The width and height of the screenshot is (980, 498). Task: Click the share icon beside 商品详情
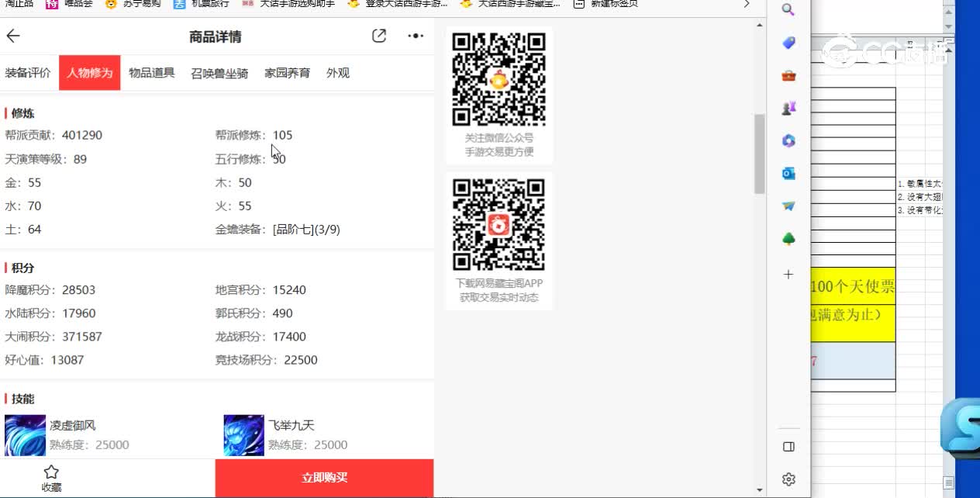click(378, 36)
